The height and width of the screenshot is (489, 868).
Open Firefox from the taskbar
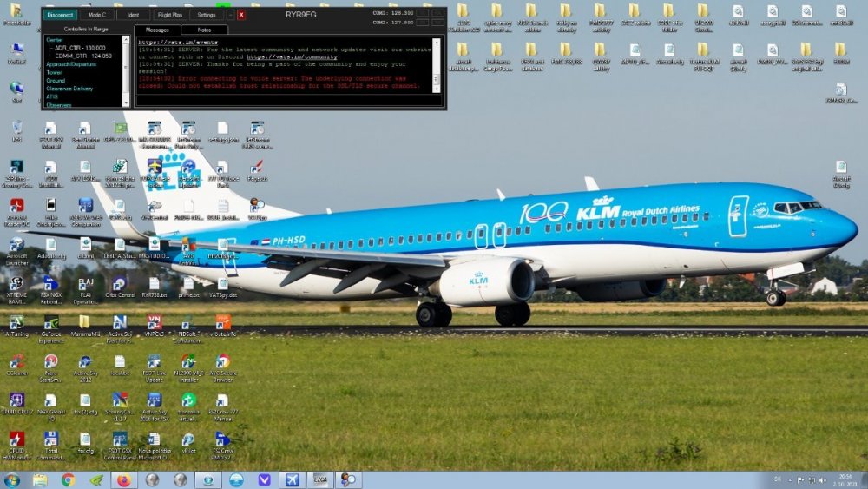pyautogui.click(x=123, y=479)
